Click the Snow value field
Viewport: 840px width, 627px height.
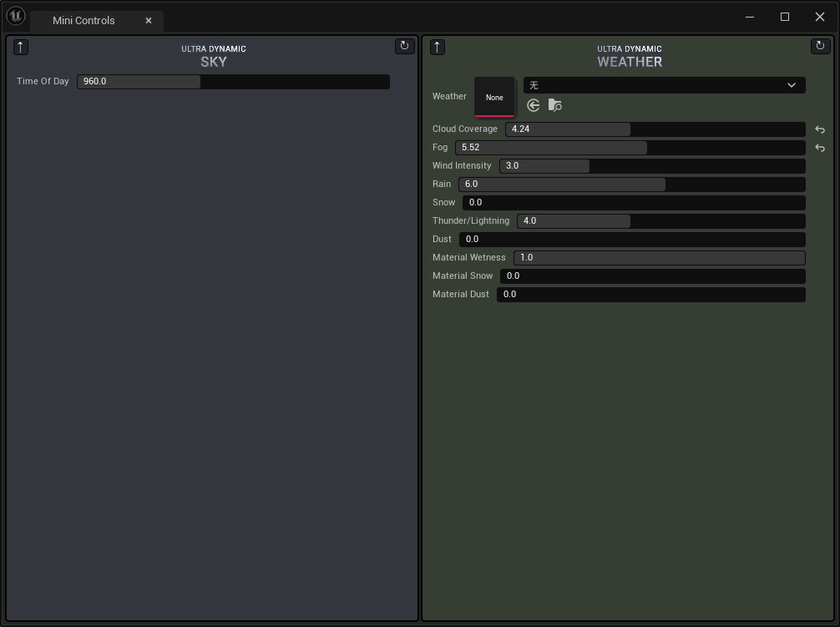pyautogui.click(x=634, y=202)
